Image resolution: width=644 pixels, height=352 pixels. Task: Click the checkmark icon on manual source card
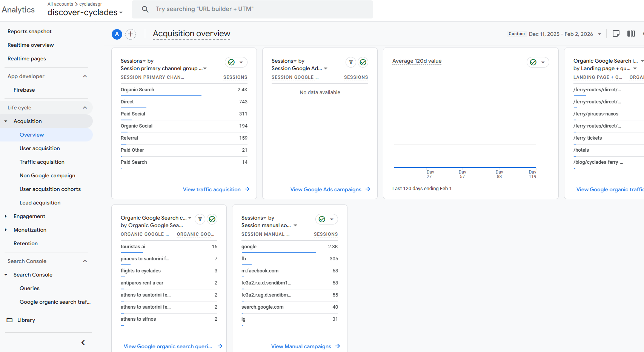tap(321, 219)
